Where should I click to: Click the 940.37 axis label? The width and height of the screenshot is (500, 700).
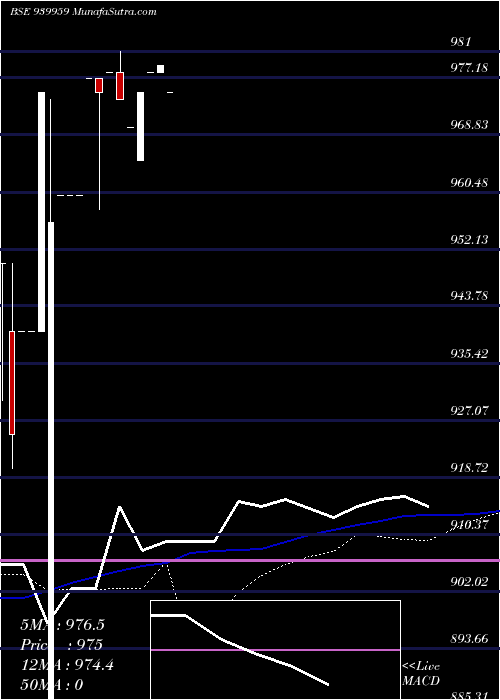click(469, 525)
